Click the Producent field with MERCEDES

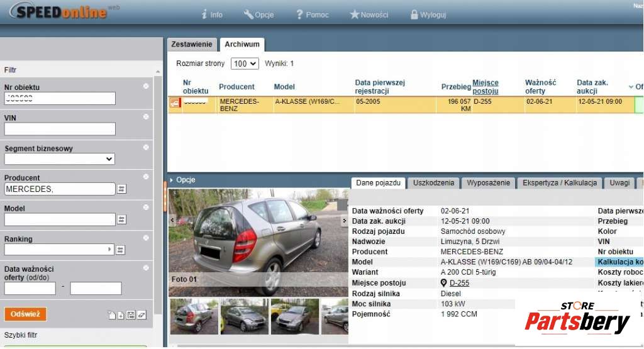(x=60, y=189)
